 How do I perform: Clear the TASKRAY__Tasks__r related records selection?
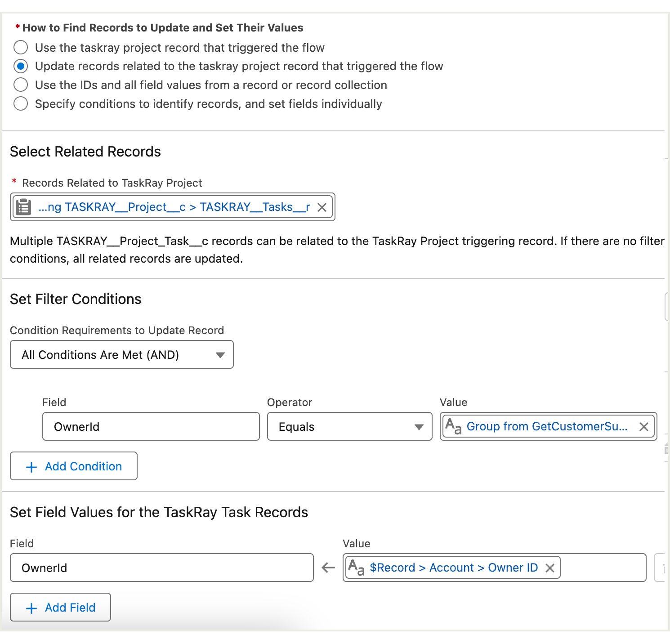322,207
